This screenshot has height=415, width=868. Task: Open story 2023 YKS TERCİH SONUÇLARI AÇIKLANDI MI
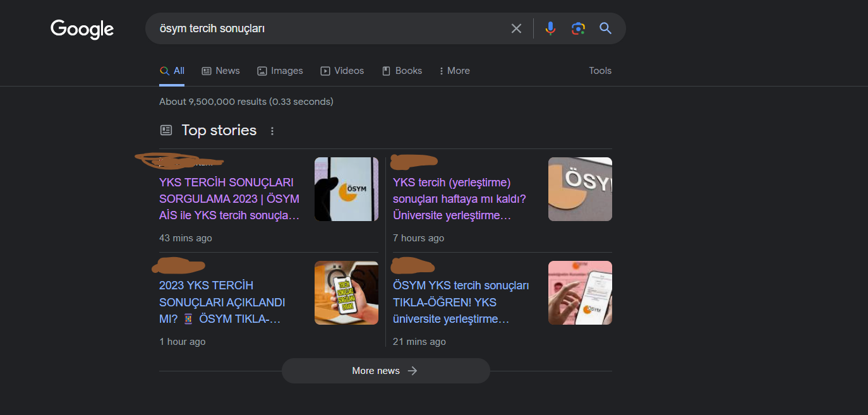(222, 303)
